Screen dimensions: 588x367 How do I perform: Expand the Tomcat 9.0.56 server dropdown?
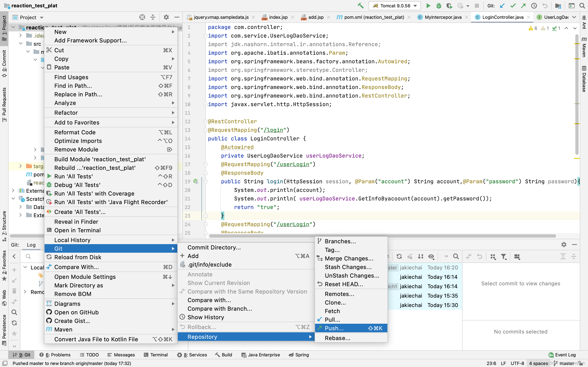pos(416,6)
